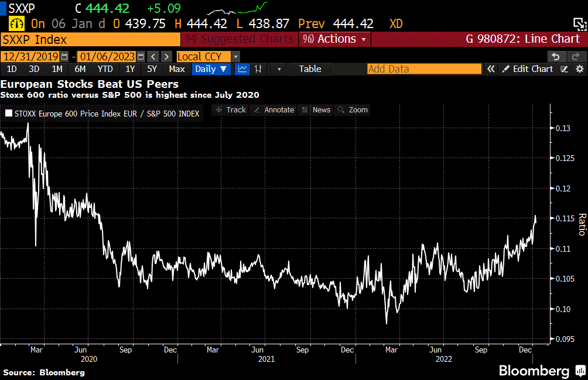The width and height of the screenshot is (588, 380).
Task: Click the Annotate button
Action: [274, 110]
